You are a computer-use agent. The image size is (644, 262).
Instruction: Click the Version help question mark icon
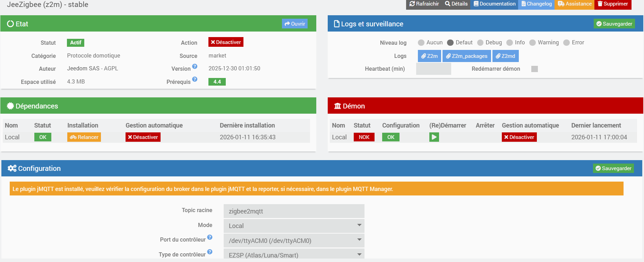(x=195, y=66)
